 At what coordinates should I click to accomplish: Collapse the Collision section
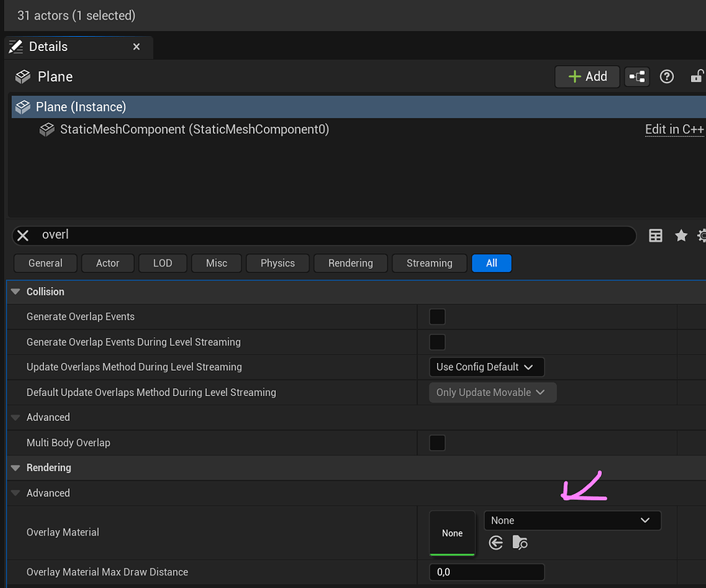16,291
